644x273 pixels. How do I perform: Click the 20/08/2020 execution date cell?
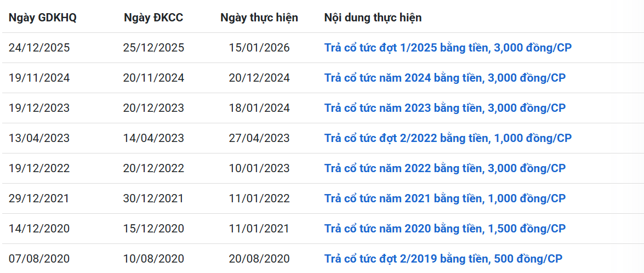coord(259,259)
